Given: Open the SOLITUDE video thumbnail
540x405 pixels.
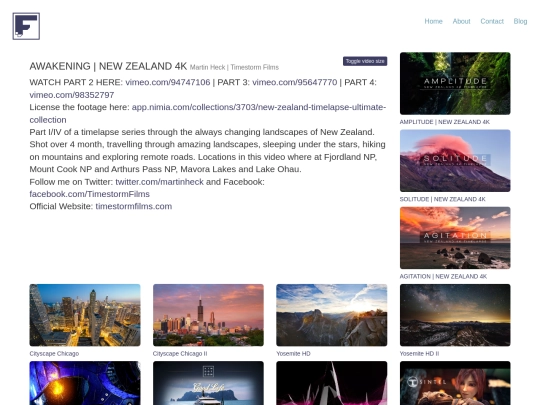Looking at the screenshot, I should pyautogui.click(x=455, y=161).
